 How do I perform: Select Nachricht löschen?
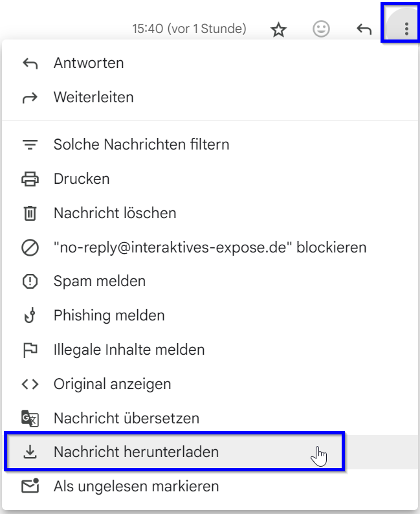pos(115,213)
